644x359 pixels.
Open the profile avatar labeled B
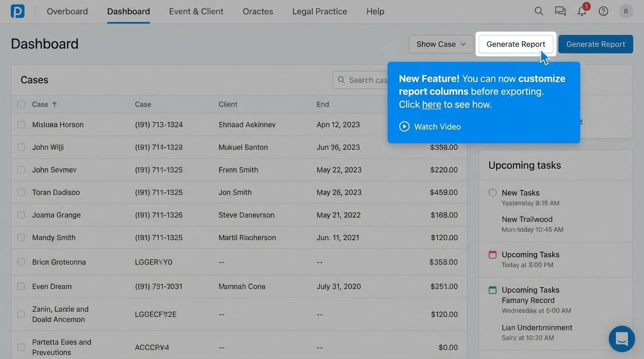pos(626,11)
